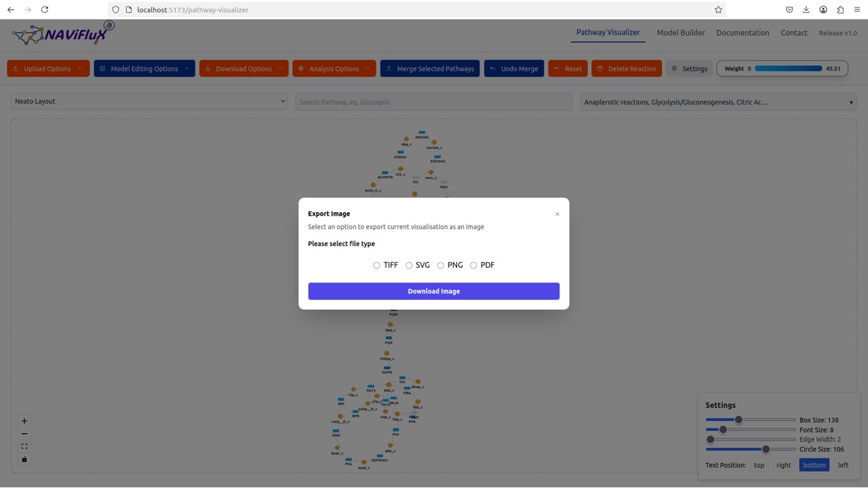
Task: Bookmark this page with the star icon
Action: click(x=718, y=9)
